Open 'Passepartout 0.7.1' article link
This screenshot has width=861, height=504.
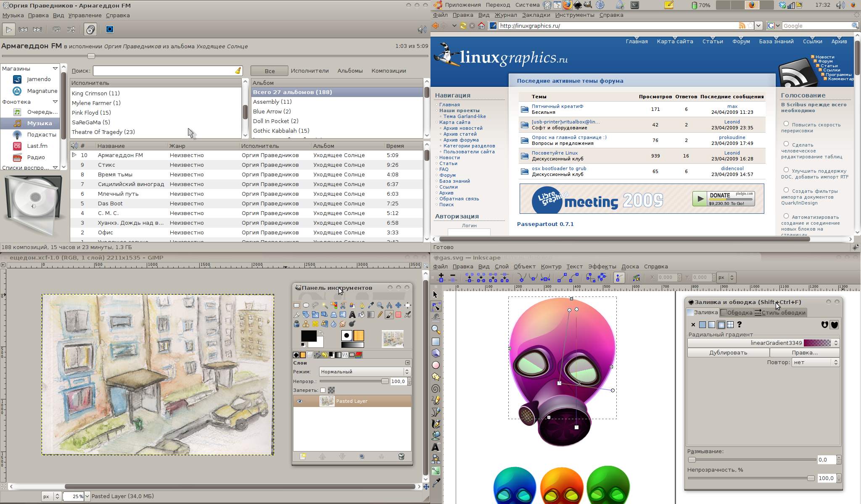[545, 224]
